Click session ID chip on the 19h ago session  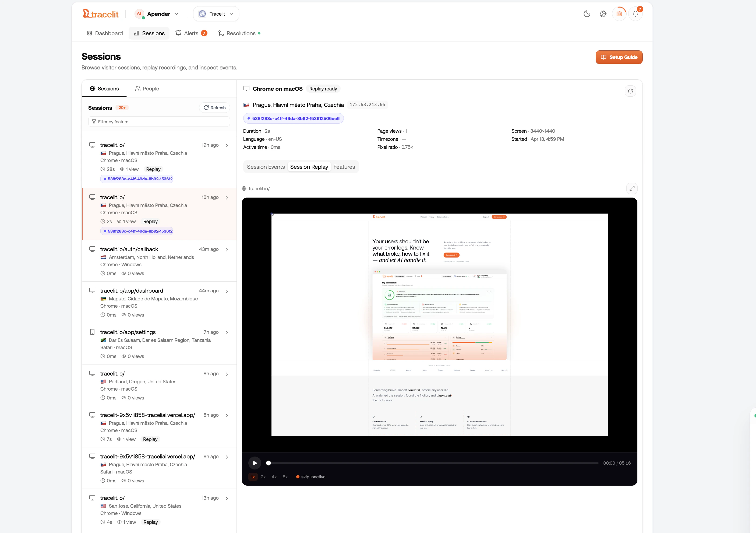pyautogui.click(x=137, y=179)
